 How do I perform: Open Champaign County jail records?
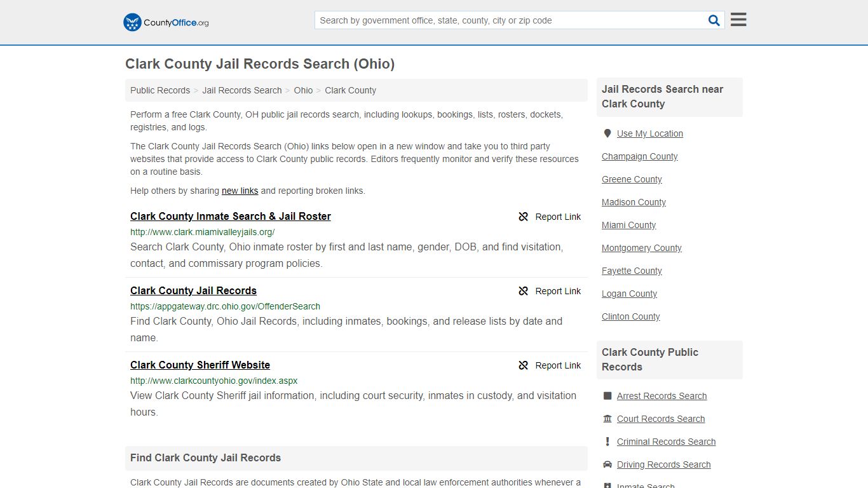coord(640,156)
